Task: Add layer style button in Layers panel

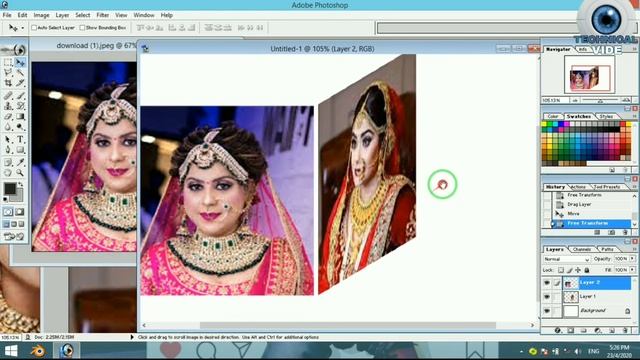Action: coord(557,330)
